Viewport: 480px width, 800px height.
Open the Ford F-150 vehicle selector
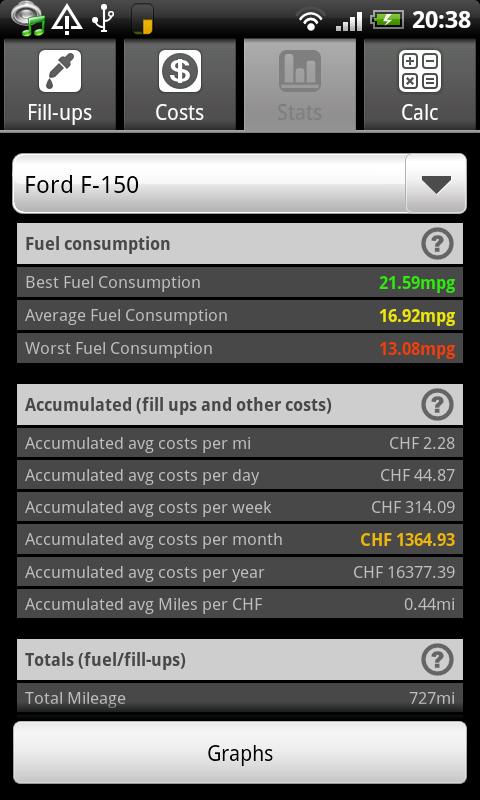click(240, 184)
